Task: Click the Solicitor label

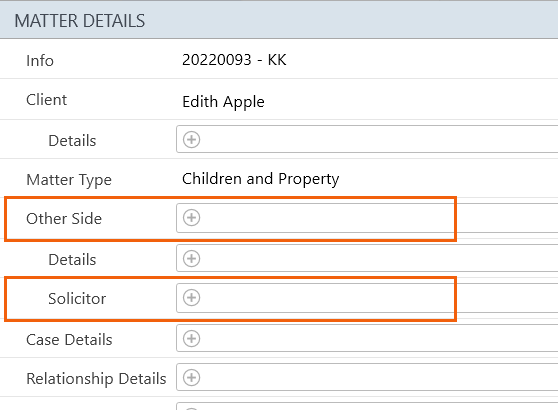Action: (x=77, y=299)
